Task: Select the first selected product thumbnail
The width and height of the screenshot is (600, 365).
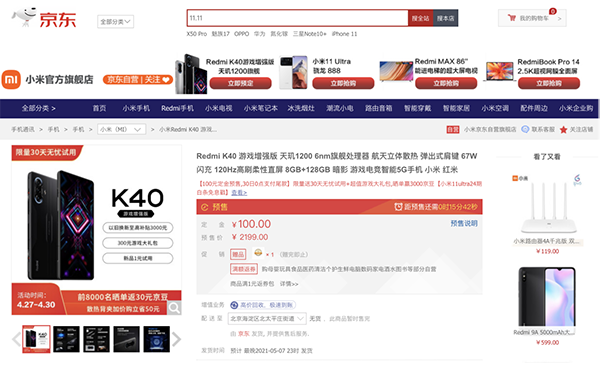Action: coord(36,339)
